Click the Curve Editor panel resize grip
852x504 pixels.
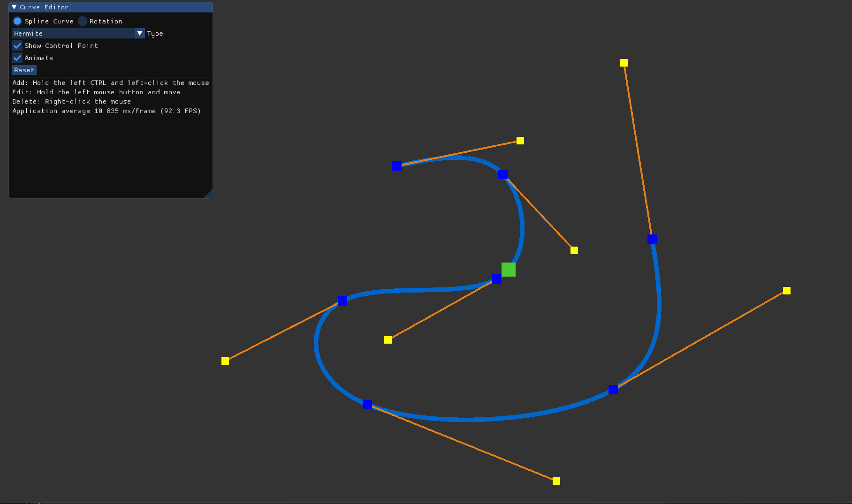(209, 195)
